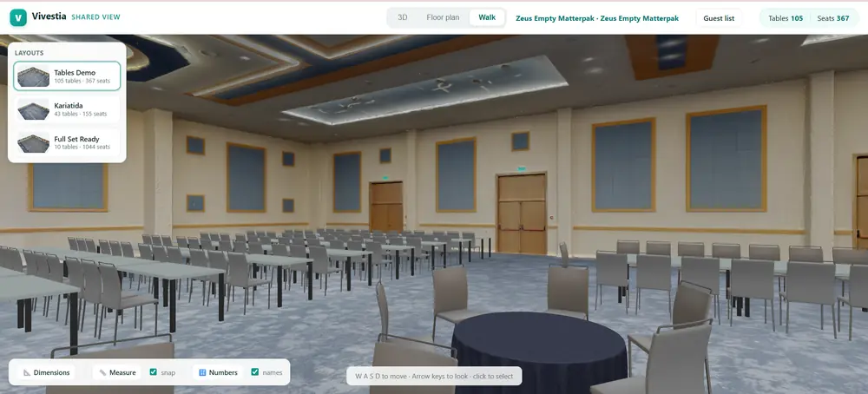Screen dimensions: 868x394
Task: Click the '43 tables · 155 seats' text
Action: [x=80, y=114]
